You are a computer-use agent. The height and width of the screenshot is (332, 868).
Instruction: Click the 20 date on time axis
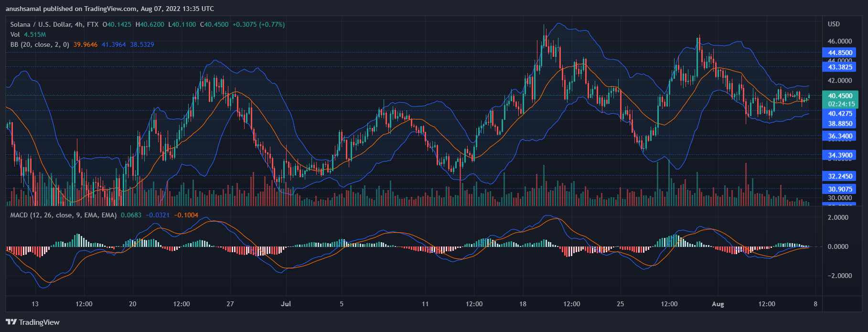[x=133, y=304]
